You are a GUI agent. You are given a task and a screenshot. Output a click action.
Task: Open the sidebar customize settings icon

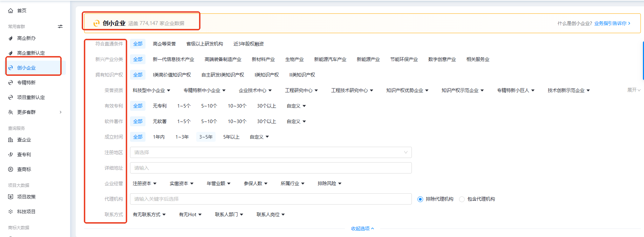click(x=60, y=26)
